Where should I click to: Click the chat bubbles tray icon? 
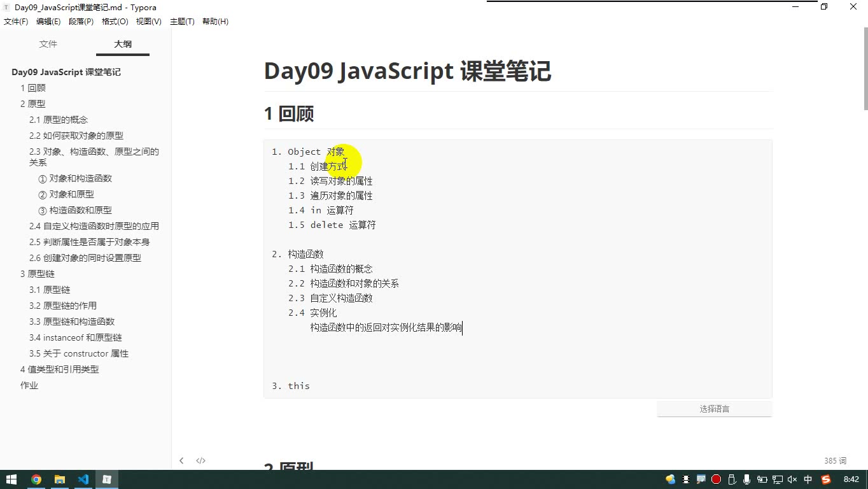click(x=670, y=479)
